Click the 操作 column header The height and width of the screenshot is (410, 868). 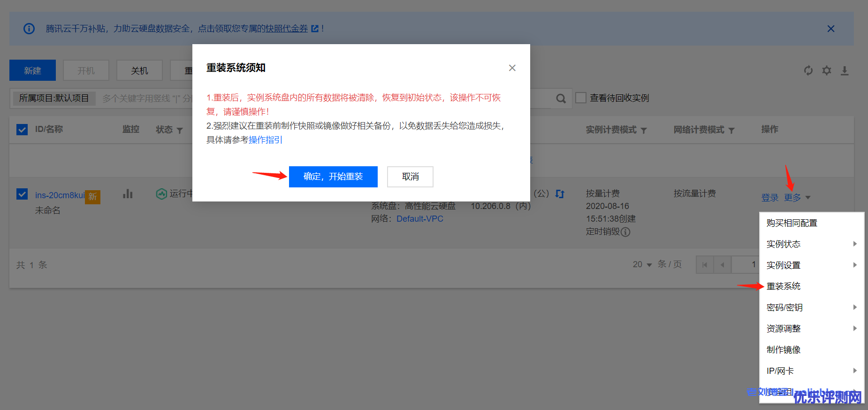click(x=769, y=130)
